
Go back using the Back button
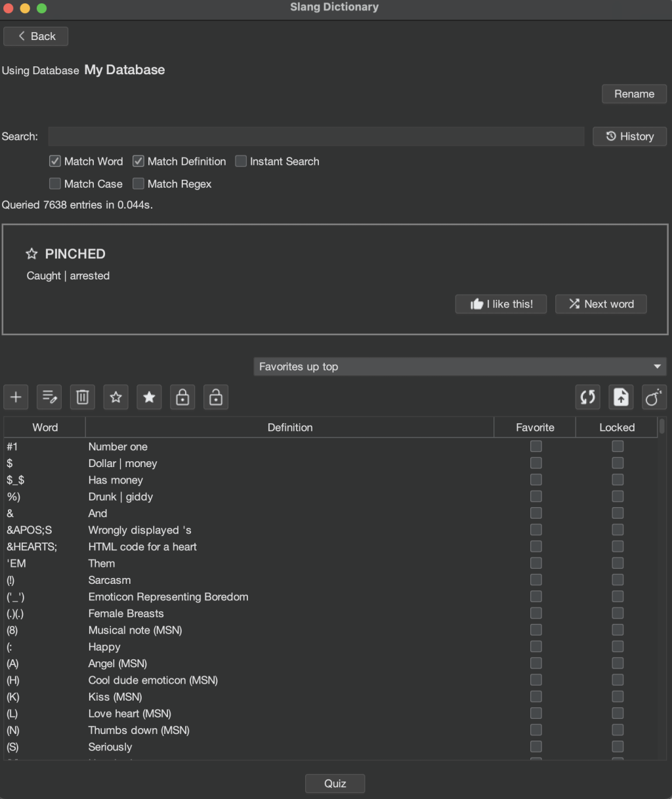pos(35,36)
